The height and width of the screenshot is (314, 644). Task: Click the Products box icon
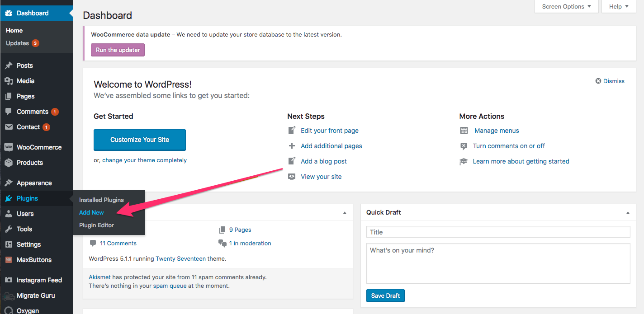[9, 163]
